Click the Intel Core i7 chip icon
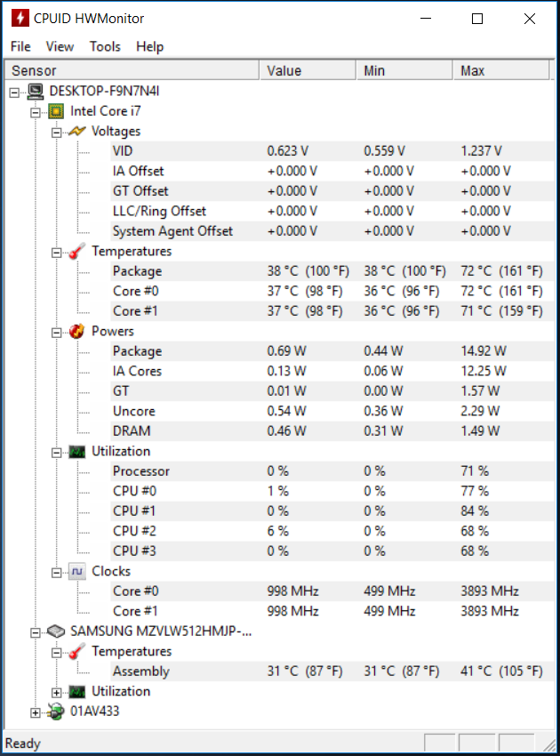 56,111
